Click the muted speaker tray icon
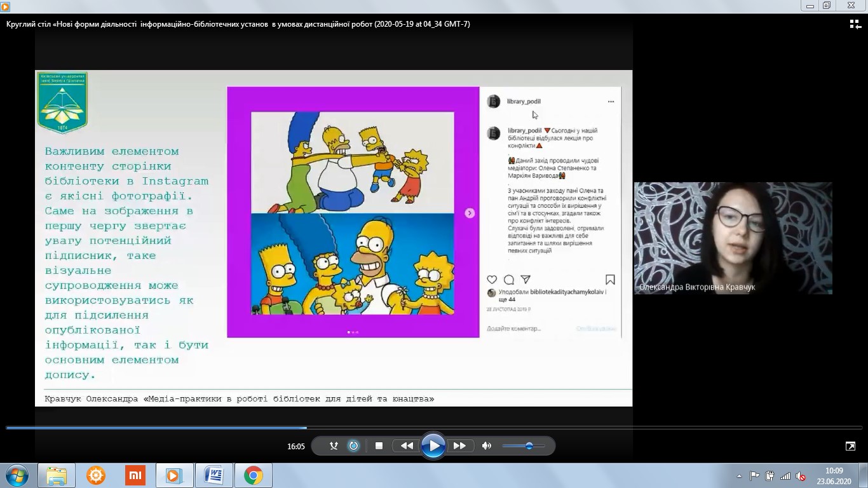This screenshot has height=488, width=868. point(801,476)
